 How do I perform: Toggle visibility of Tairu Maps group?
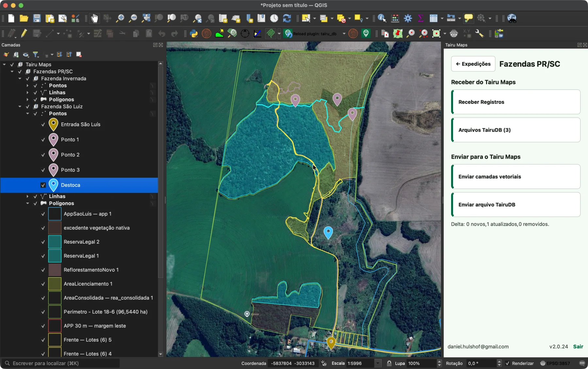point(12,65)
